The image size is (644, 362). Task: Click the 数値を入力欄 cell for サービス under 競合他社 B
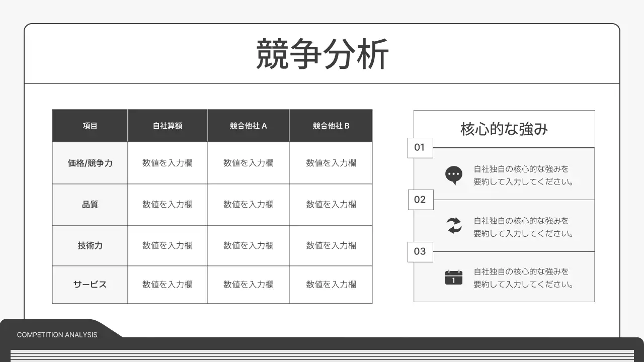point(331,284)
